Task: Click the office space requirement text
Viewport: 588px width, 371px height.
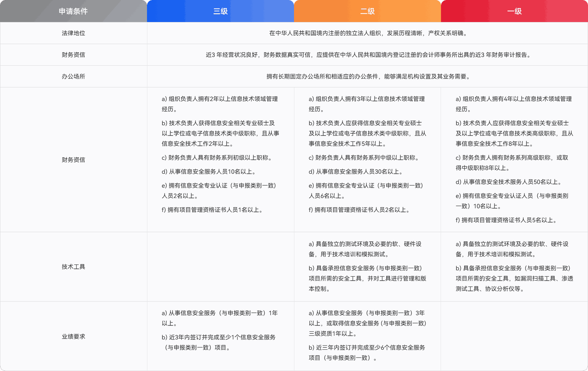Action: [367, 77]
